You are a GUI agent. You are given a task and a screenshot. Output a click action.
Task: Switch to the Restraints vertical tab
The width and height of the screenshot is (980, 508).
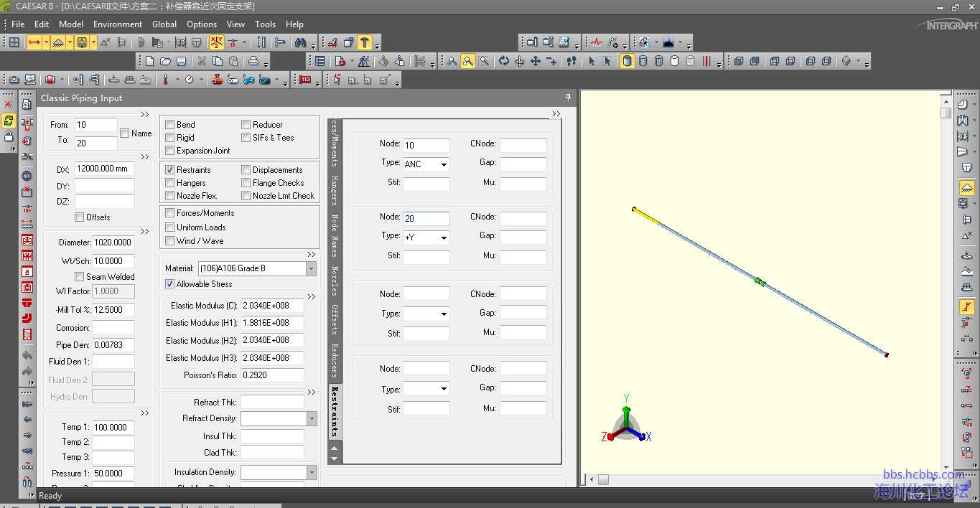coord(335,412)
